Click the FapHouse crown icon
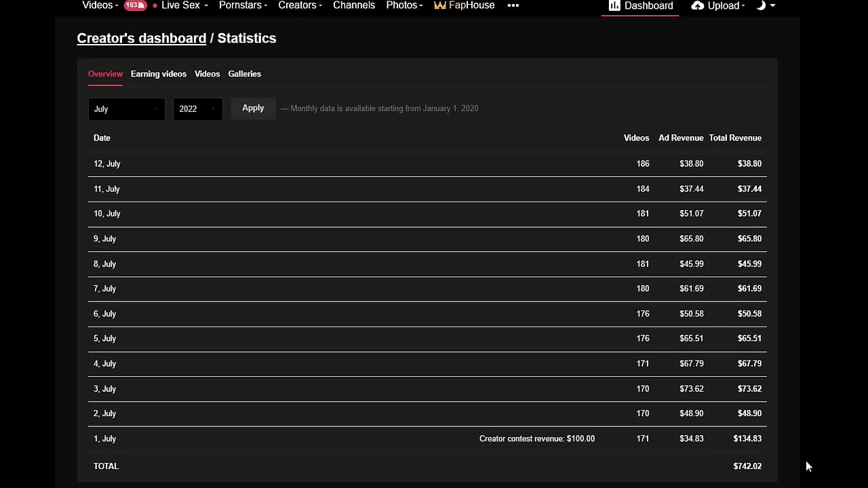 tap(439, 5)
